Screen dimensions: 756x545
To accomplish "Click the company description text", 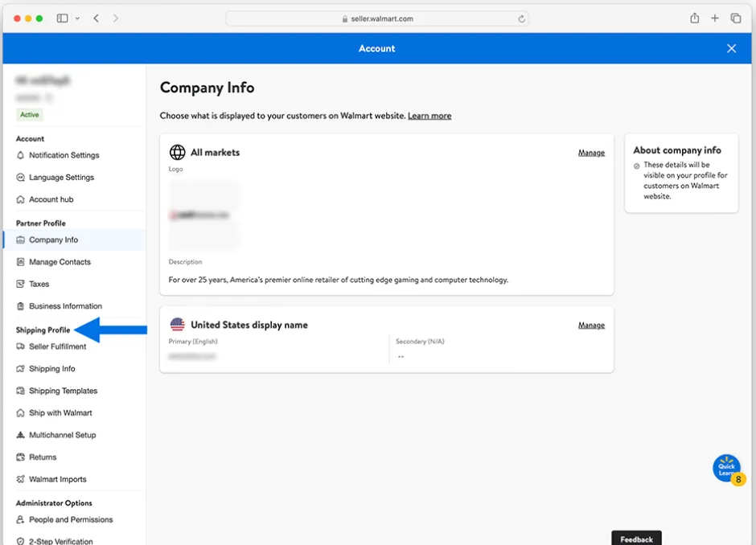I will coord(338,280).
